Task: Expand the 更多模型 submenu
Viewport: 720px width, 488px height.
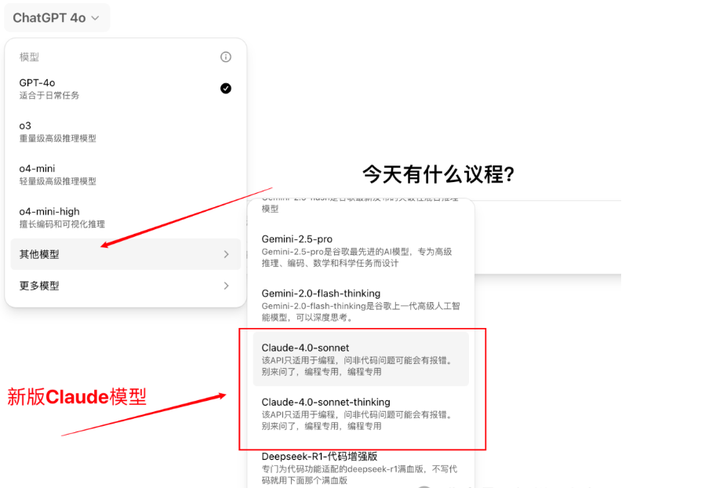Action: coord(125,286)
